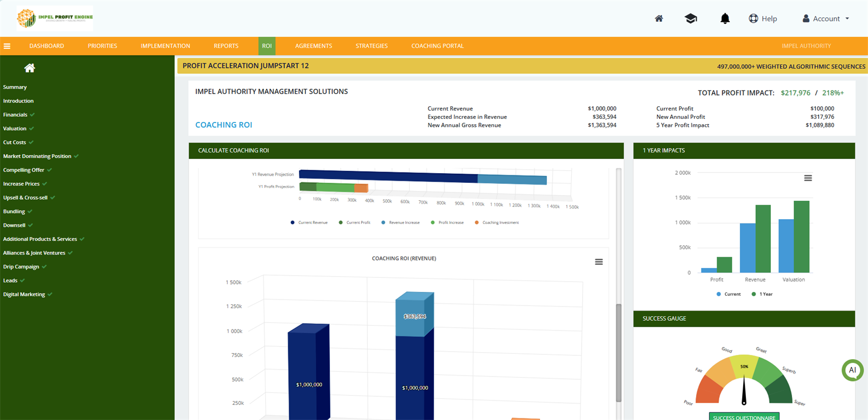The height and width of the screenshot is (420, 868).
Task: Click the calculate ROI panel scrollbar
Action: 618,353
